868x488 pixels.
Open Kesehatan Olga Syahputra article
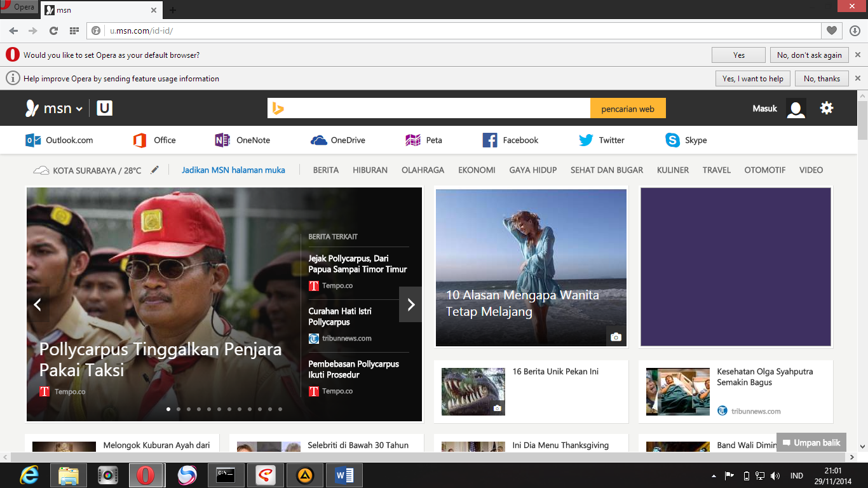pyautogui.click(x=765, y=377)
